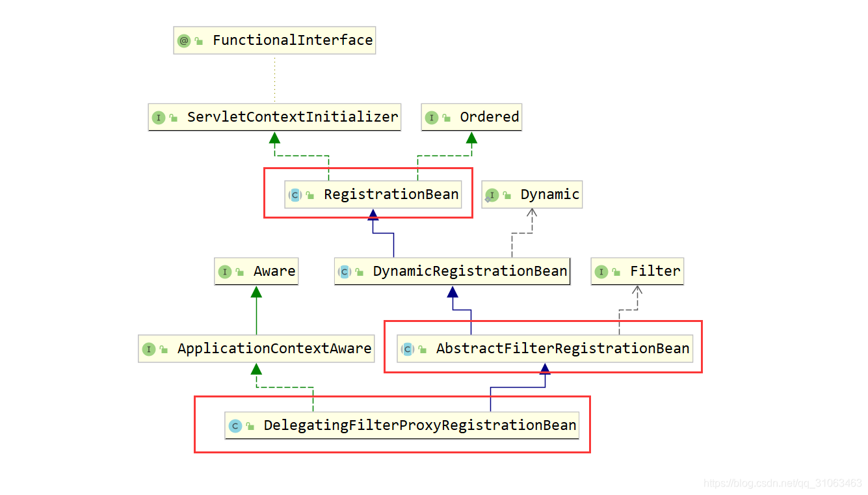
Task: Click the green lock icon on AbstractFilterRegistrationBean
Action: 423,349
